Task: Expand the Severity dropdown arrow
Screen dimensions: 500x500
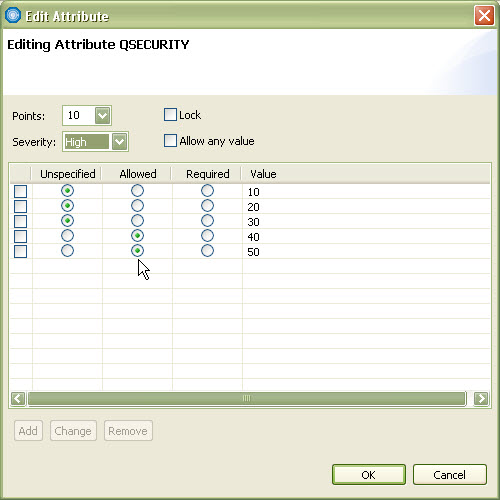Action: [119, 142]
